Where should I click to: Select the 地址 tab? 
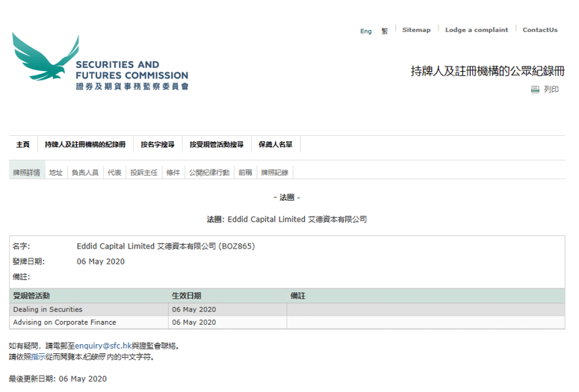coord(56,172)
